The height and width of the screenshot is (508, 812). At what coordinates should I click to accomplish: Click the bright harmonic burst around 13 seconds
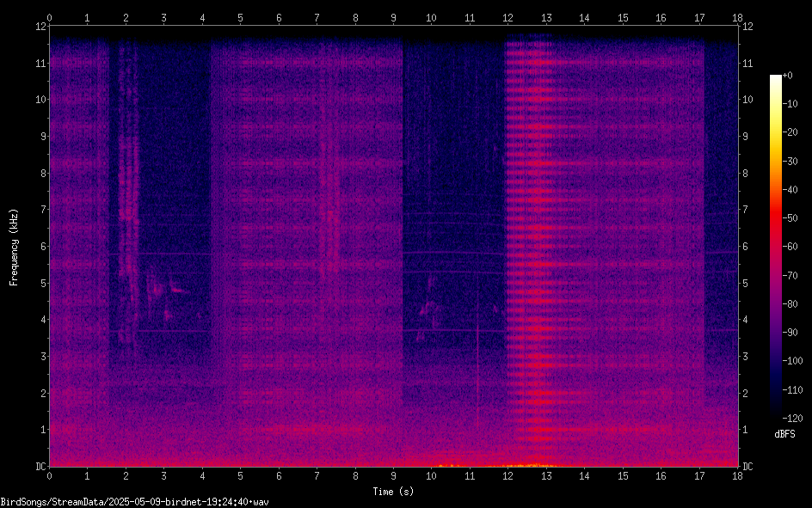[x=531, y=248]
